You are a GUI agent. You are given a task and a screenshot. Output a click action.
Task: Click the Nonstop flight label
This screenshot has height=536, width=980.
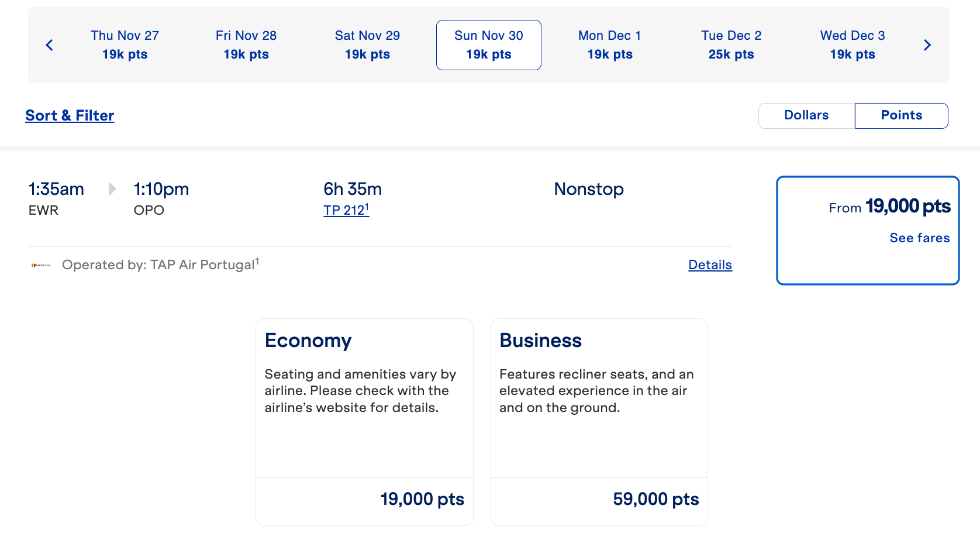[588, 189]
